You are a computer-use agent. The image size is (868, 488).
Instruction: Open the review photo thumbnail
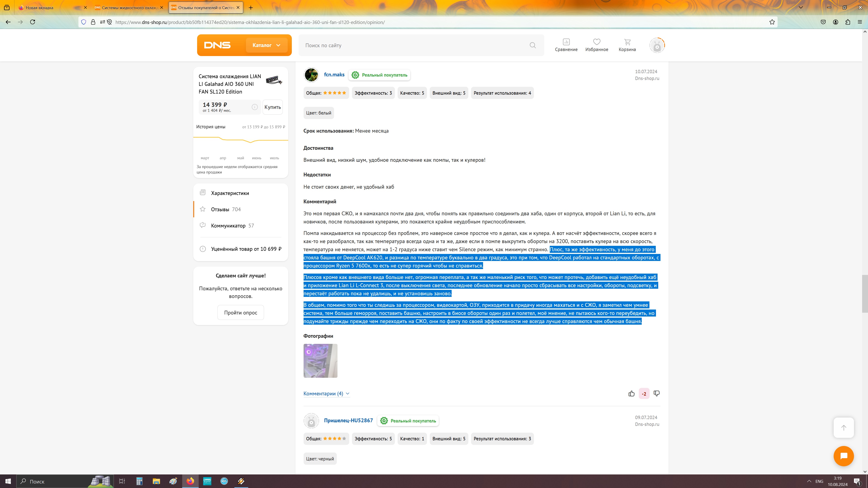[x=320, y=361]
